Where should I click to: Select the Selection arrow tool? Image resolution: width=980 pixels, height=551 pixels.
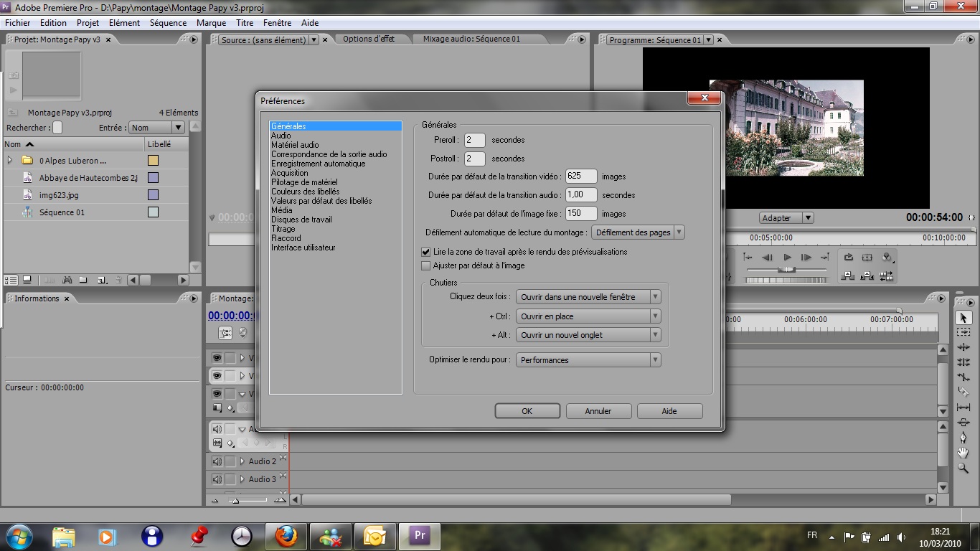click(x=963, y=317)
